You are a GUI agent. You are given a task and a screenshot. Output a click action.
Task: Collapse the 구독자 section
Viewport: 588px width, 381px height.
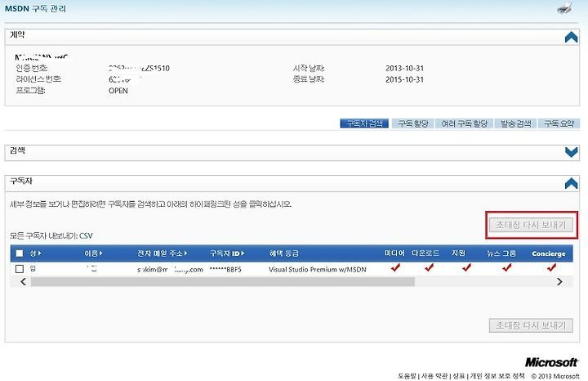(571, 183)
